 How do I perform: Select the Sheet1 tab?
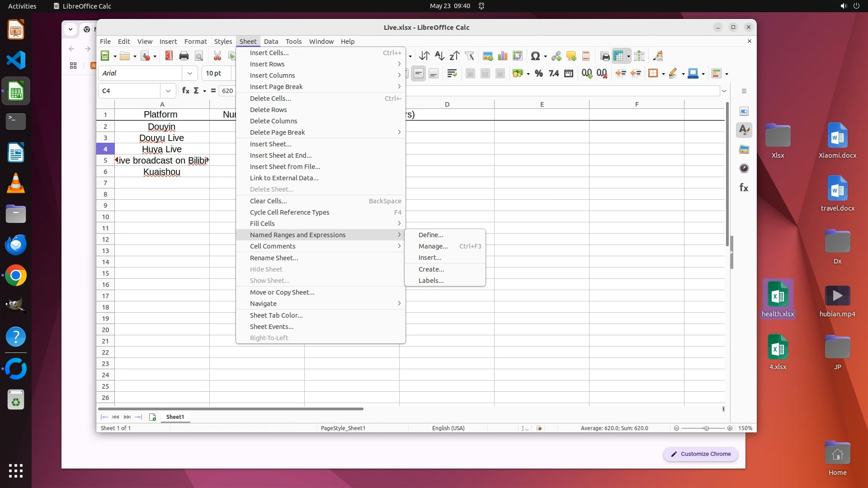point(175,417)
